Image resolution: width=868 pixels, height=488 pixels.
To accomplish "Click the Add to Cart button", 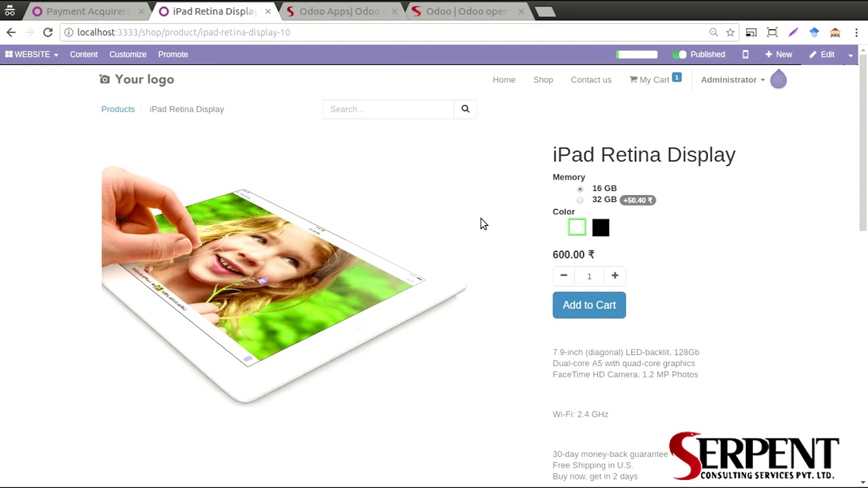I will [589, 305].
